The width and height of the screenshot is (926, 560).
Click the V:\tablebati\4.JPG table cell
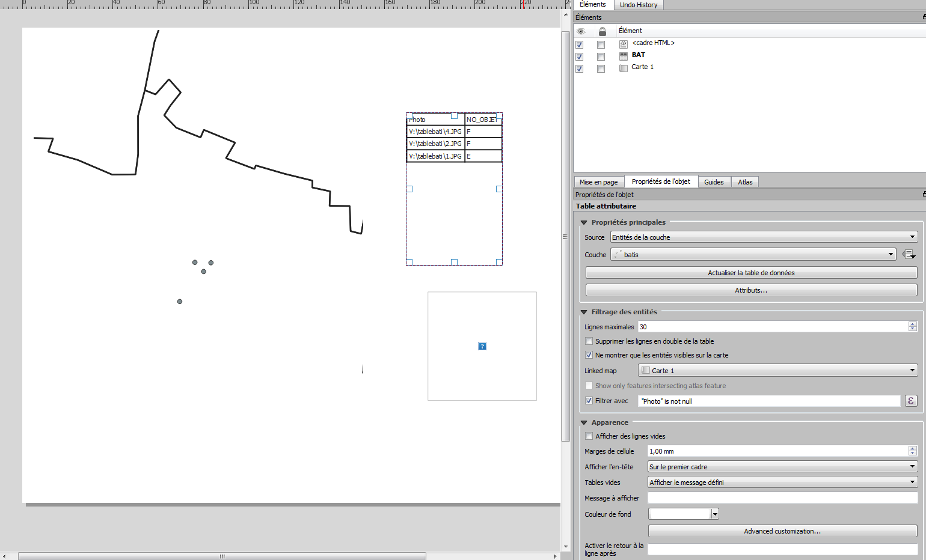(x=436, y=132)
